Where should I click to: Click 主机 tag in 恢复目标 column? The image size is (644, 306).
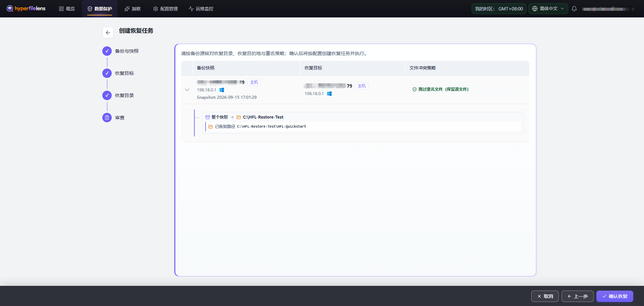362,86
